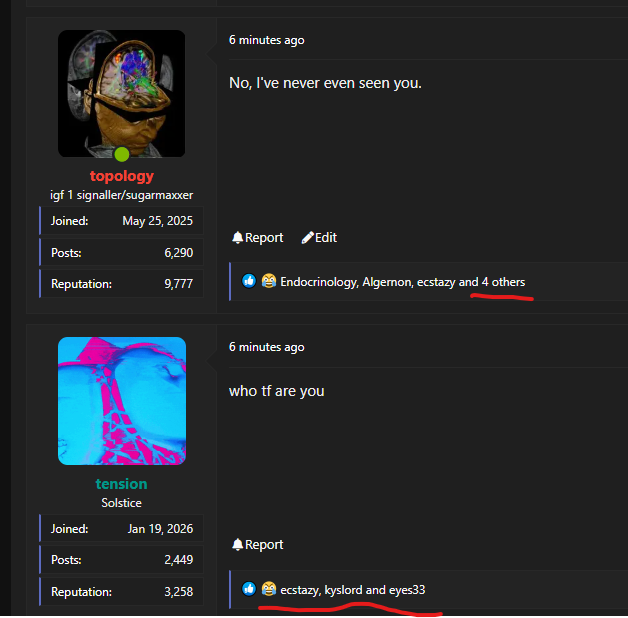Open the topology username profile link
The image size is (628, 618).
[122, 176]
